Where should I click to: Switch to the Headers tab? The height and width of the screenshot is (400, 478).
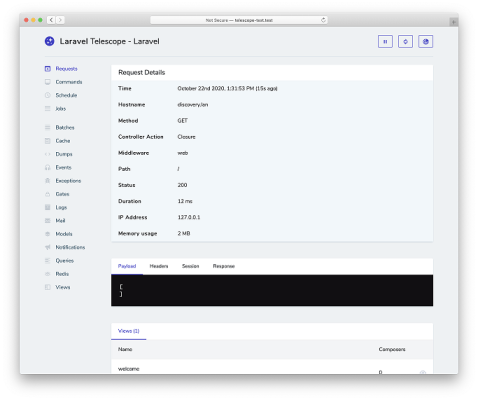point(159,266)
